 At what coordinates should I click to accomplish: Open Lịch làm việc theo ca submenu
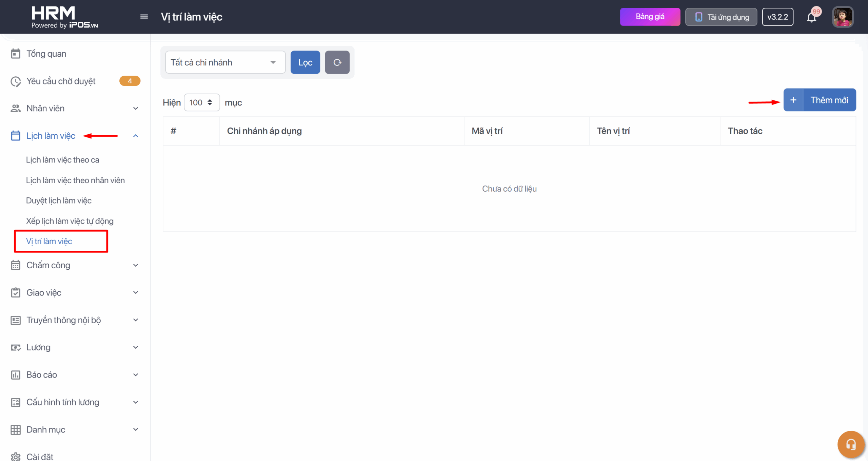(63, 160)
